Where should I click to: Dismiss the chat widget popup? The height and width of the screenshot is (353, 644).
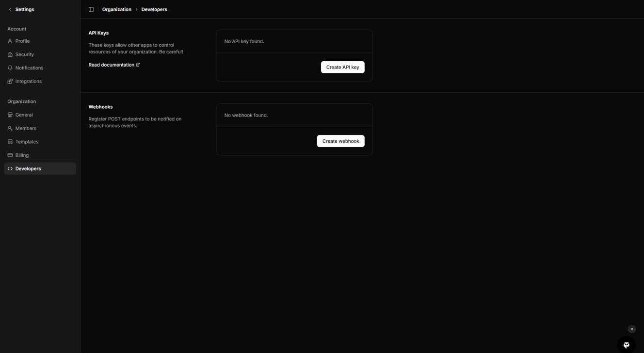pyautogui.click(x=631, y=328)
